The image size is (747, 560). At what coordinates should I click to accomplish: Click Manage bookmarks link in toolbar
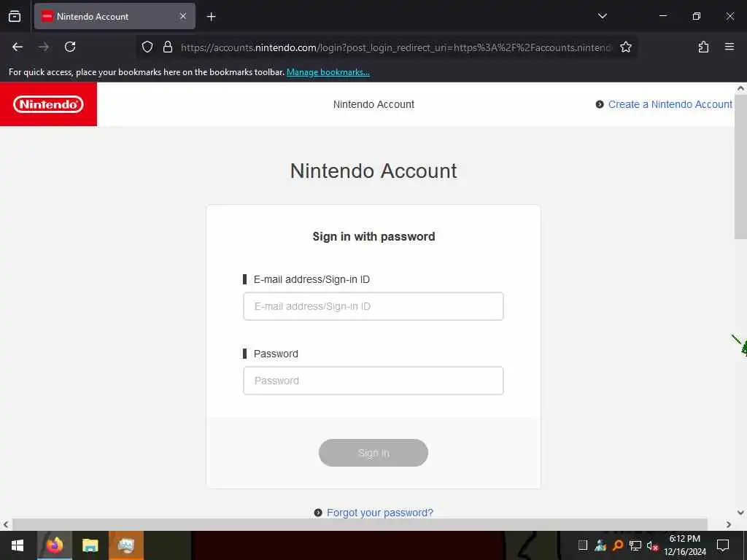pyautogui.click(x=328, y=72)
